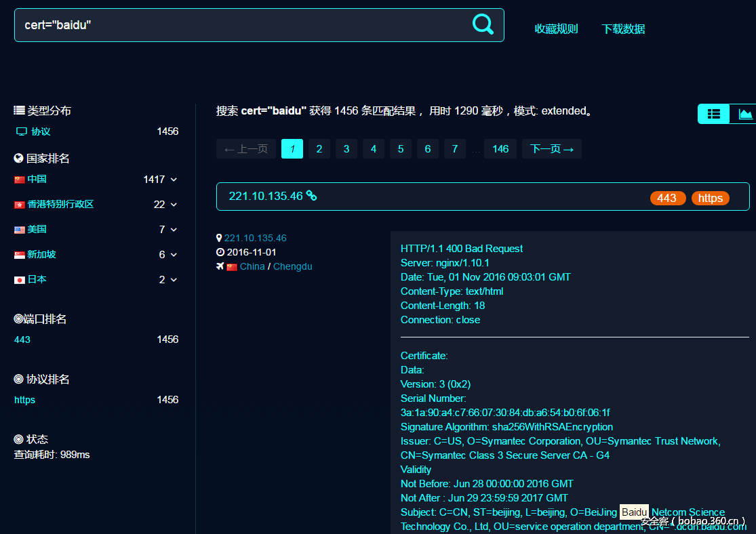Click the airplane icon before the China flag
756x534 pixels.
pyautogui.click(x=219, y=266)
